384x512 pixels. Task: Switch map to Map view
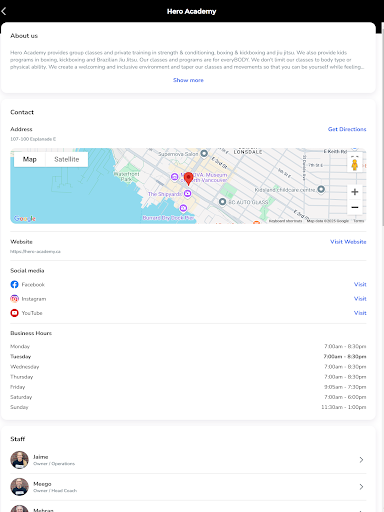pos(30,159)
